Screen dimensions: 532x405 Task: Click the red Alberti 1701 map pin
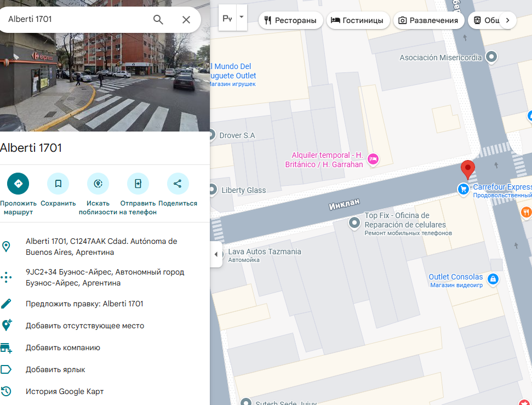pyautogui.click(x=467, y=169)
